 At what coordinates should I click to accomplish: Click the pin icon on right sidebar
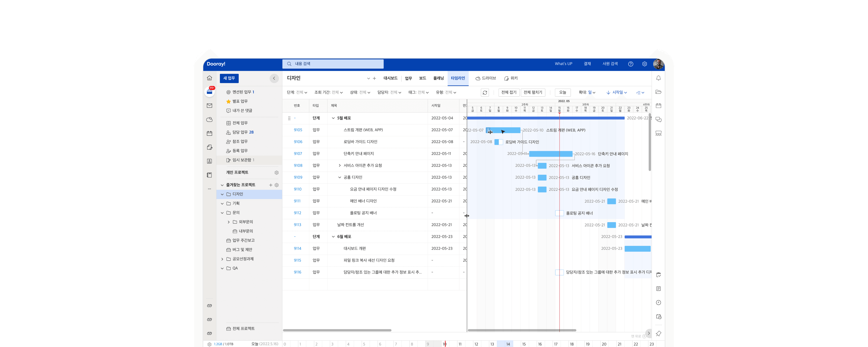658,333
